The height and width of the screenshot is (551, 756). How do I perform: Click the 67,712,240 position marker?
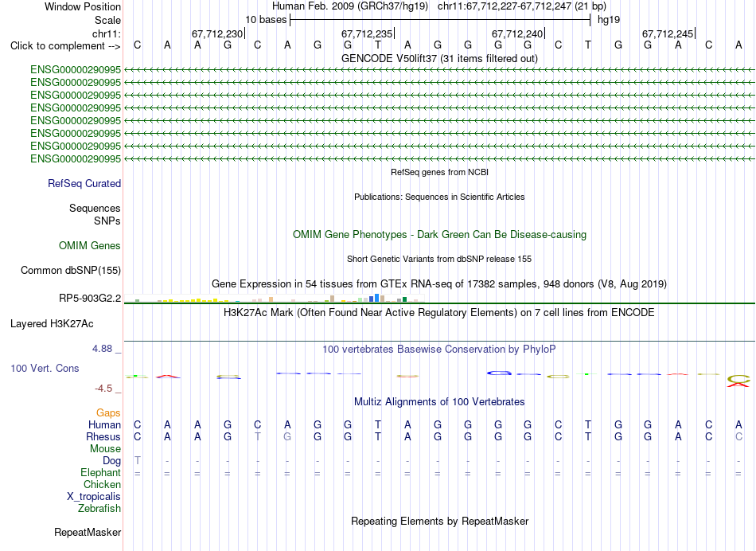517,33
